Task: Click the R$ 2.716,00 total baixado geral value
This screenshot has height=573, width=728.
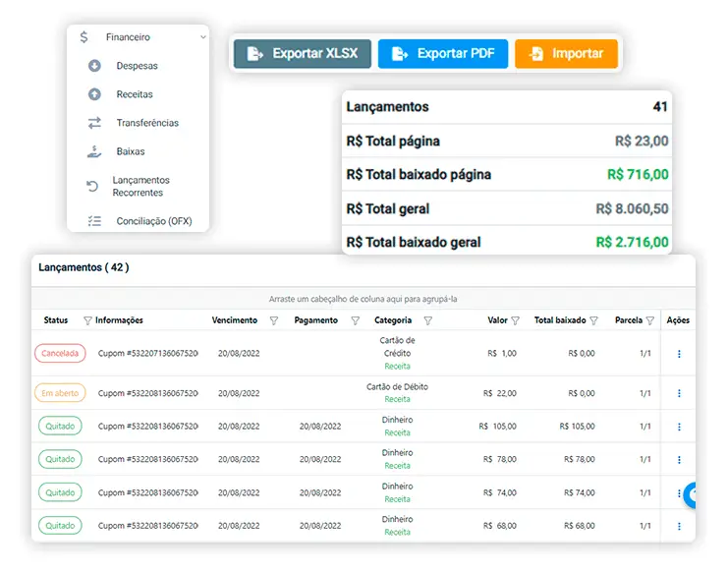Action: 632,243
